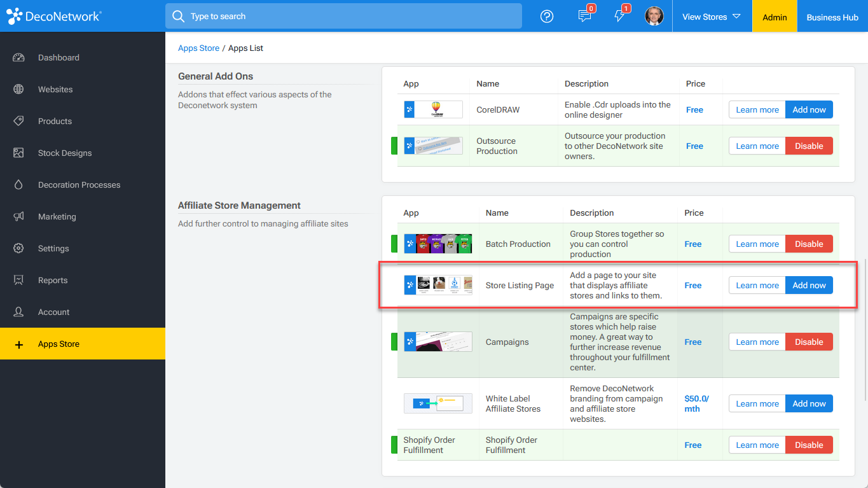The width and height of the screenshot is (868, 488).
Task: Click Learn more for Shopify Order Fulfillment
Action: point(757,445)
